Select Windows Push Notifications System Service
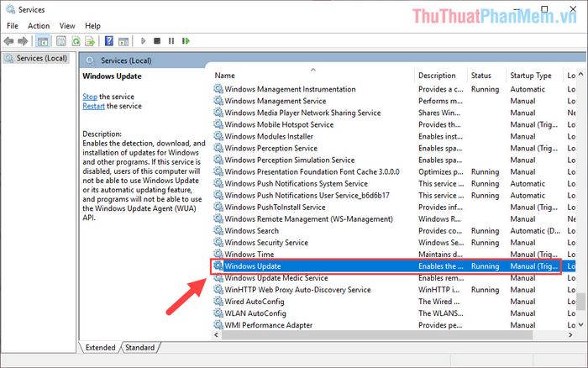 392,183
